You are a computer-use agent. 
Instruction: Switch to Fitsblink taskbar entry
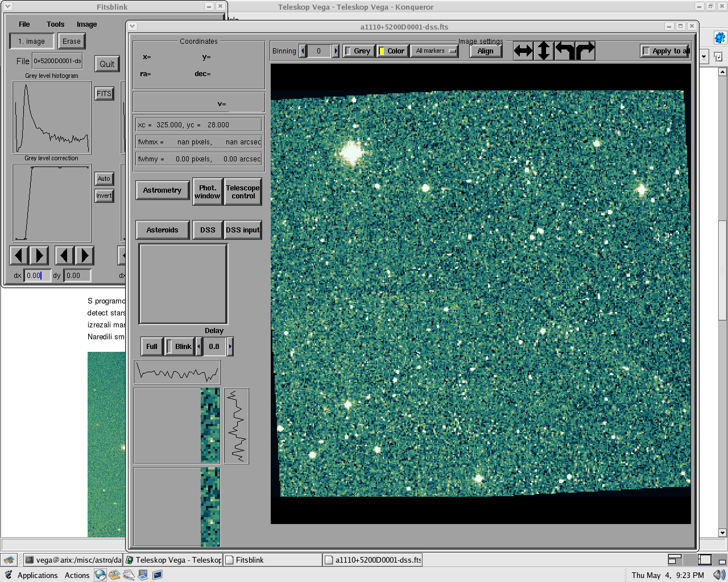pos(273,560)
